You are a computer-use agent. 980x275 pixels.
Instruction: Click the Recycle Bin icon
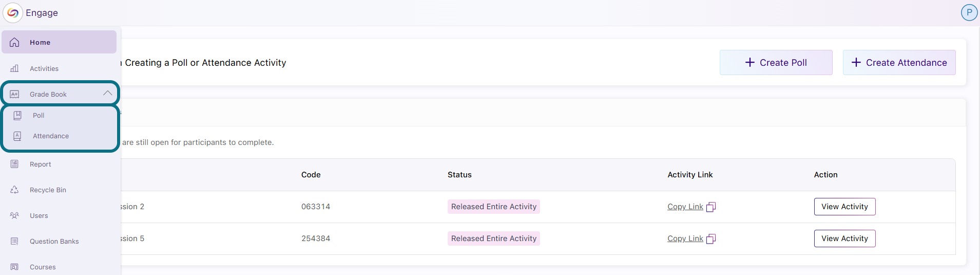(14, 190)
